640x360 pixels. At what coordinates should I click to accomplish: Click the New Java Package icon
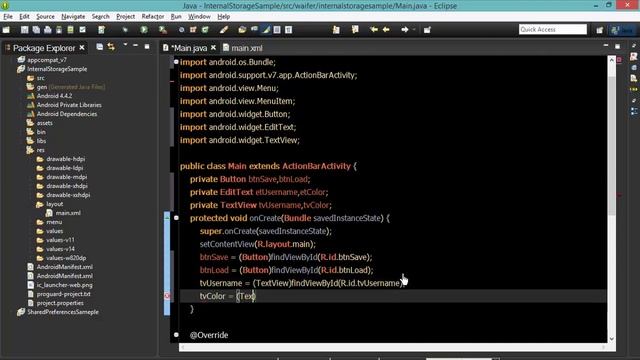tap(193, 30)
